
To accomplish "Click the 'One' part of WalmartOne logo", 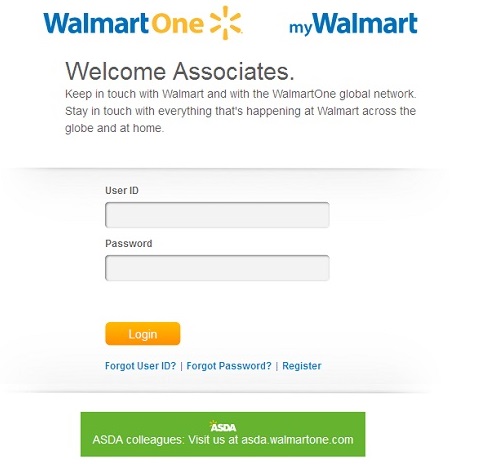I will coord(177,24).
